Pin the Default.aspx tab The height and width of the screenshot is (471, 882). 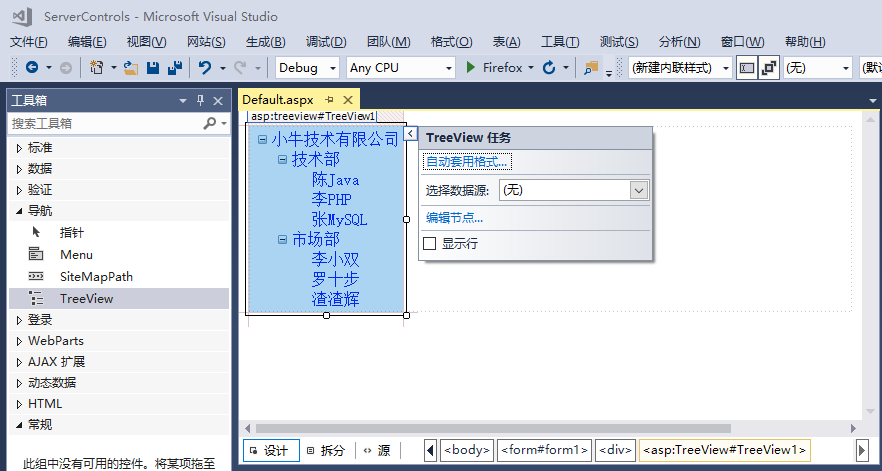coord(330,100)
